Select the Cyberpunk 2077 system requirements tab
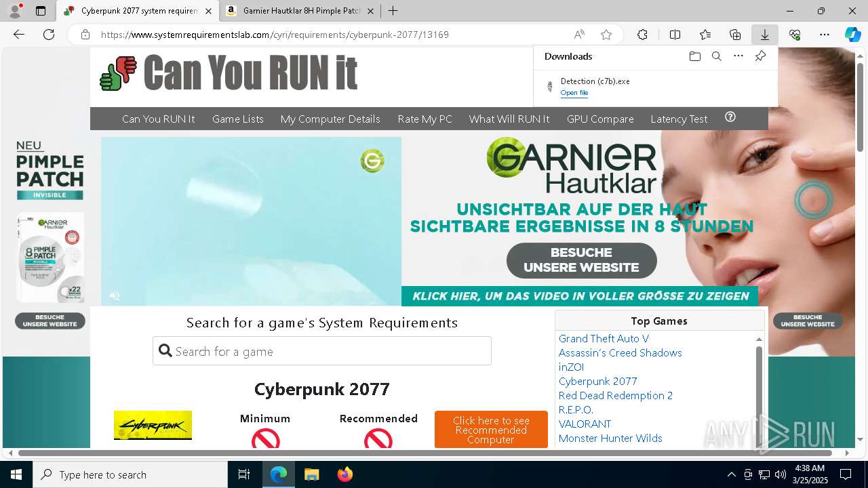 [138, 11]
